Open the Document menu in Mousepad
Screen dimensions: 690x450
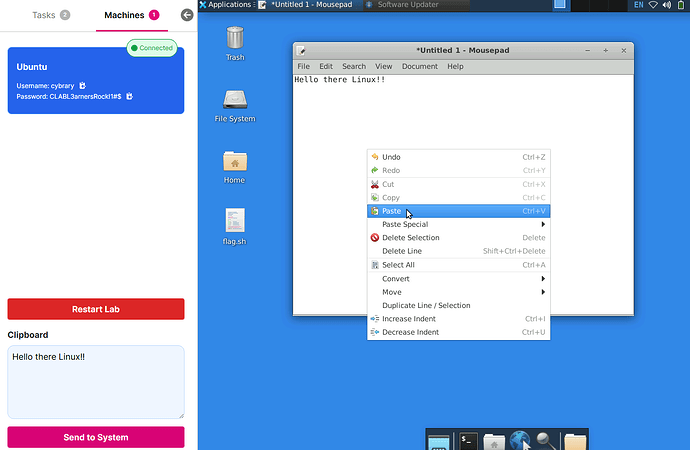coord(419,67)
